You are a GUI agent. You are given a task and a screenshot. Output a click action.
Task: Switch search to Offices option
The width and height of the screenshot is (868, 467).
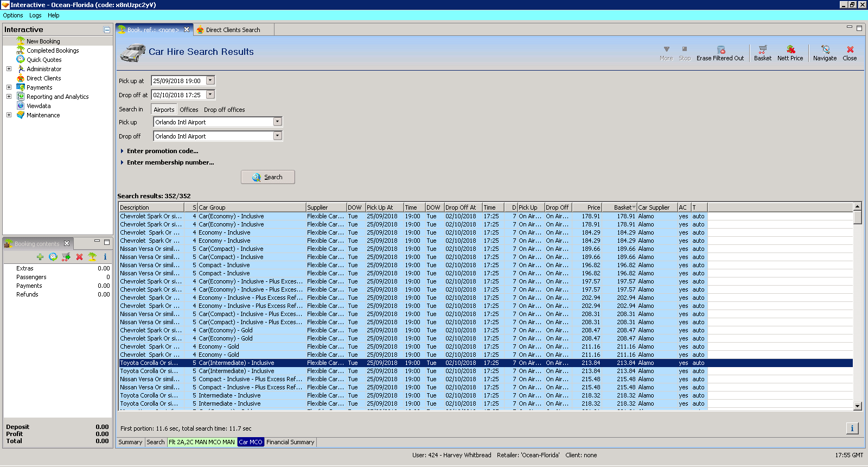click(x=189, y=110)
